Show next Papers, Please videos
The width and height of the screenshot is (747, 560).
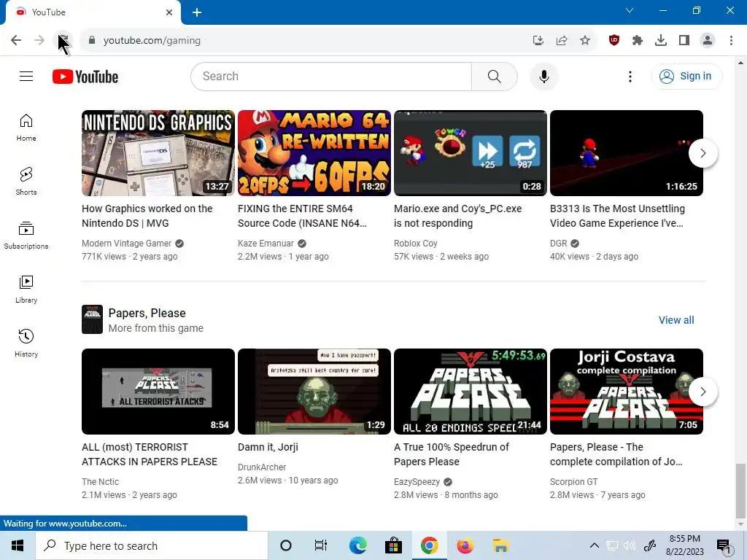click(x=703, y=392)
